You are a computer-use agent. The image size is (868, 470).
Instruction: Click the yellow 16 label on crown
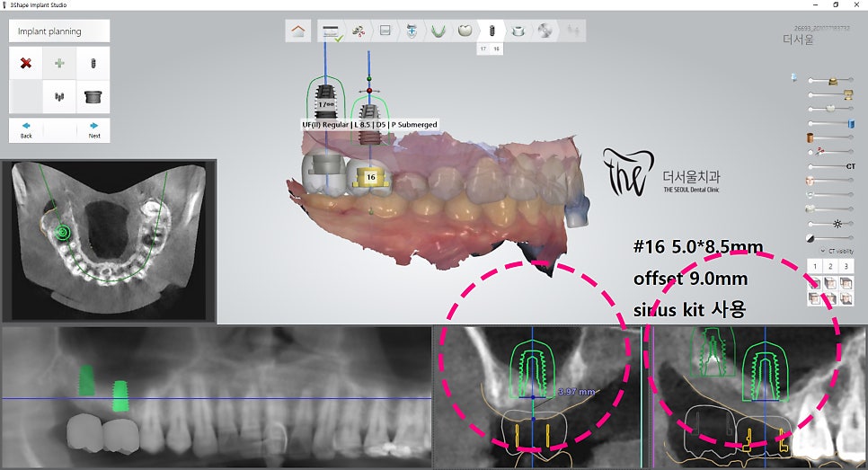371,177
